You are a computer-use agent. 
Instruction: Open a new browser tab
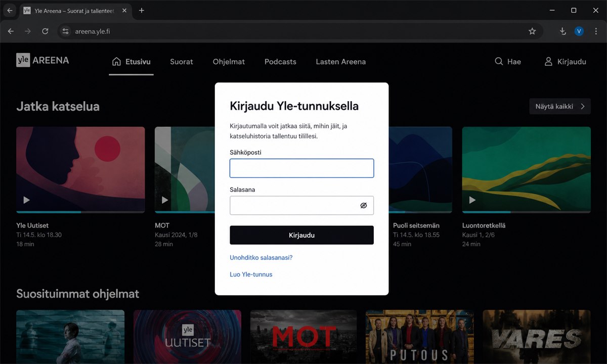coord(142,10)
